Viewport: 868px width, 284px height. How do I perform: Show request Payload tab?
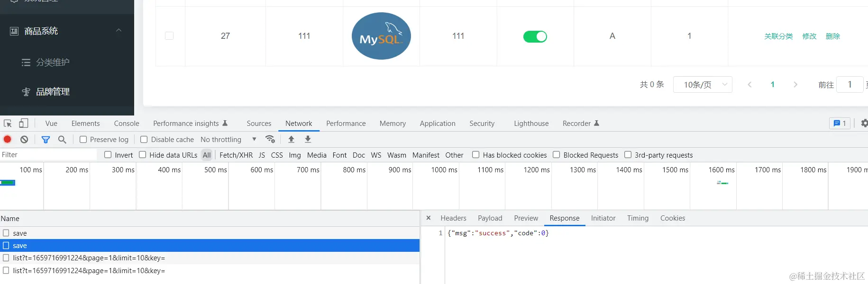[490, 218]
